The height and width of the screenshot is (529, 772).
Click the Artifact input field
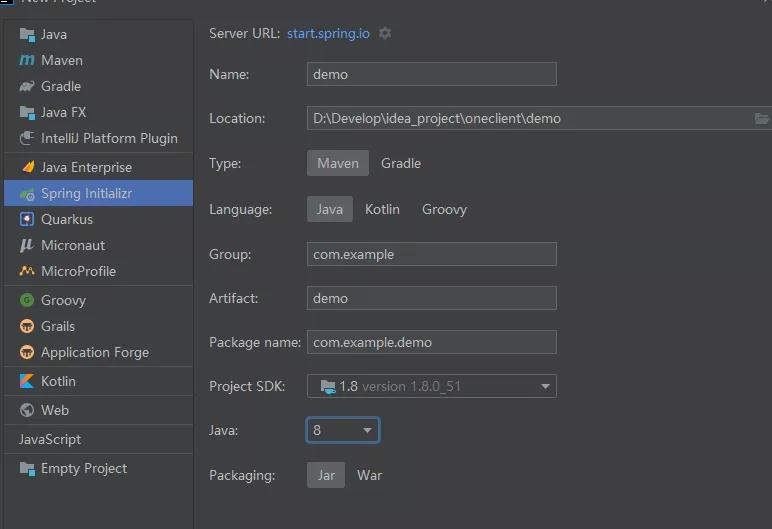point(432,298)
